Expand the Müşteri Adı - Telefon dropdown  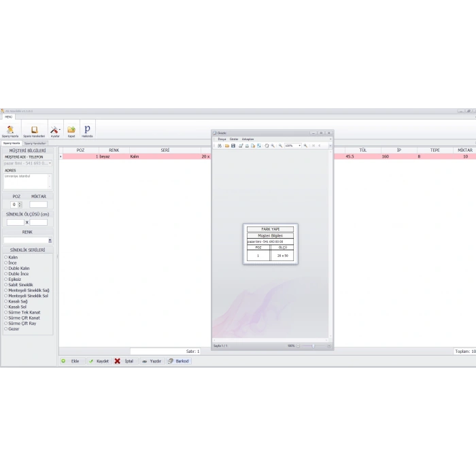[50, 163]
